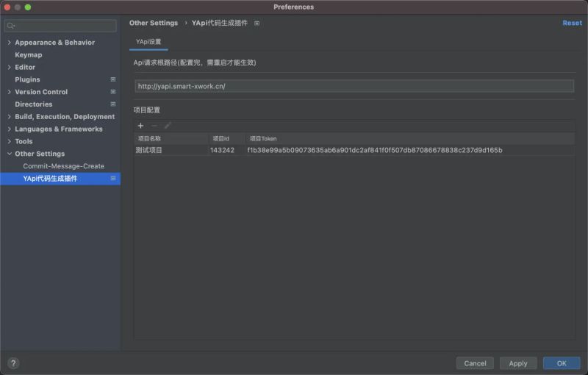This screenshot has width=588, height=375.
Task: Switch to the YApi设置 tab
Action: coord(148,42)
